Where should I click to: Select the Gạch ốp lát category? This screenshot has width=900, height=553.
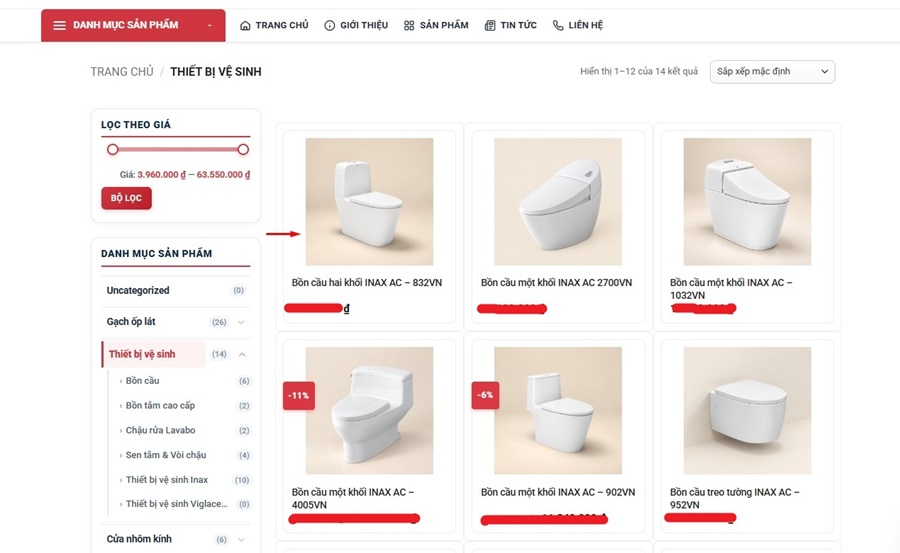coord(131,322)
